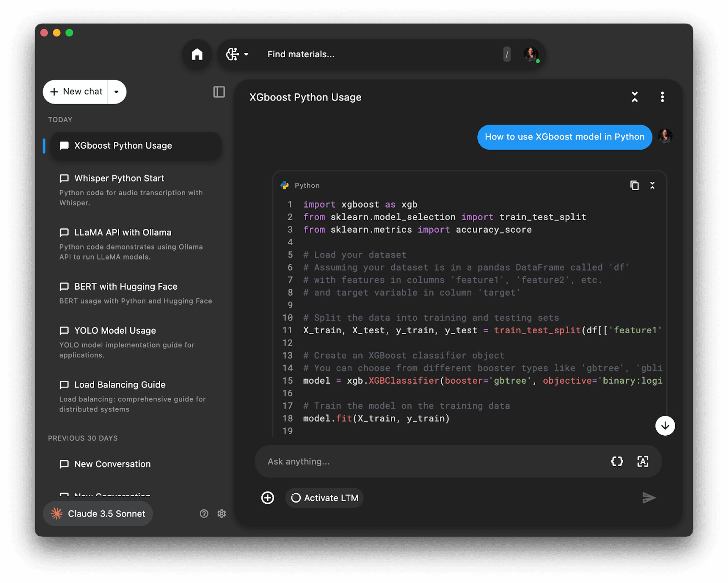Open settings gear icon

point(222,513)
